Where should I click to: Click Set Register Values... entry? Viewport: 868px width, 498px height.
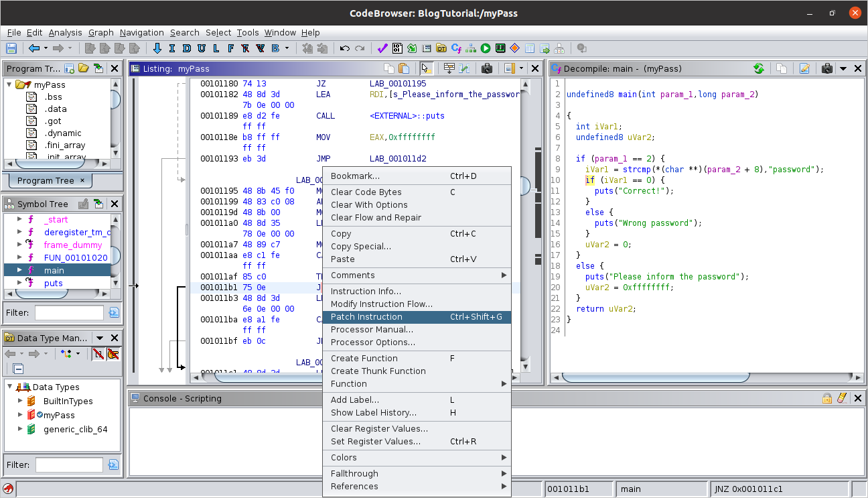pyautogui.click(x=417, y=441)
